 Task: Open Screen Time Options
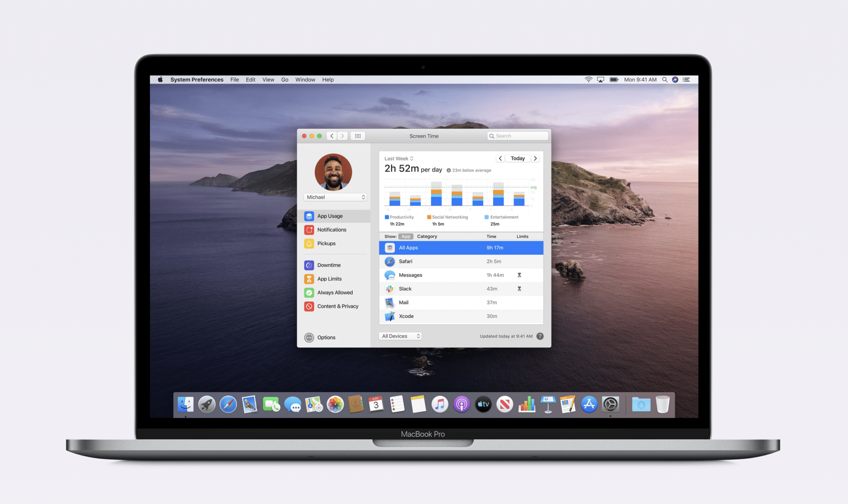click(x=320, y=338)
